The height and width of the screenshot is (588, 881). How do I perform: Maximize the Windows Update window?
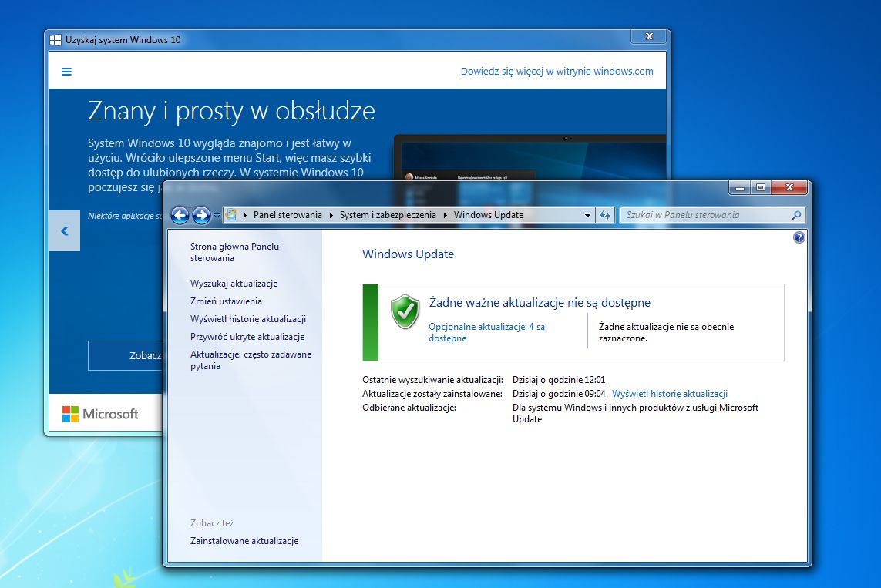[x=761, y=187]
